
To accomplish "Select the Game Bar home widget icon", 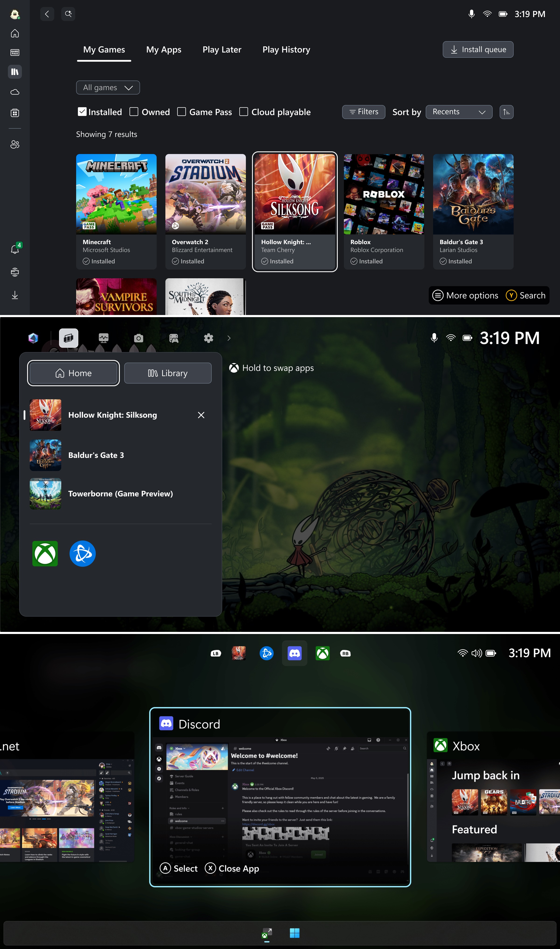I will pos(69,338).
